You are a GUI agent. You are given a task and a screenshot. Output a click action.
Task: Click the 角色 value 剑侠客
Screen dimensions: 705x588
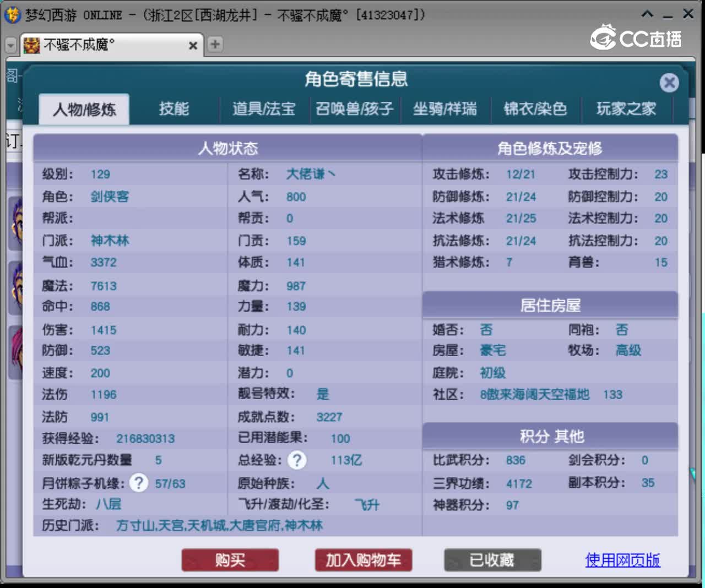110,197
